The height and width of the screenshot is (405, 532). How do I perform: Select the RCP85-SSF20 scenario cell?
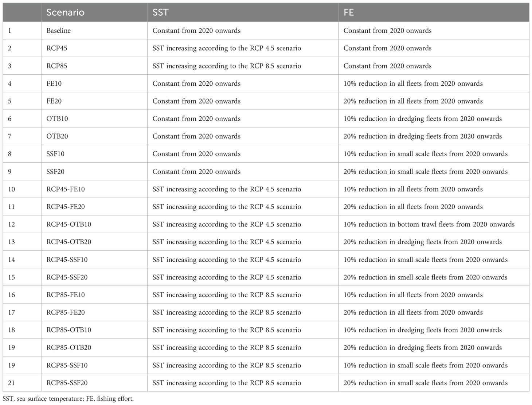67,383
